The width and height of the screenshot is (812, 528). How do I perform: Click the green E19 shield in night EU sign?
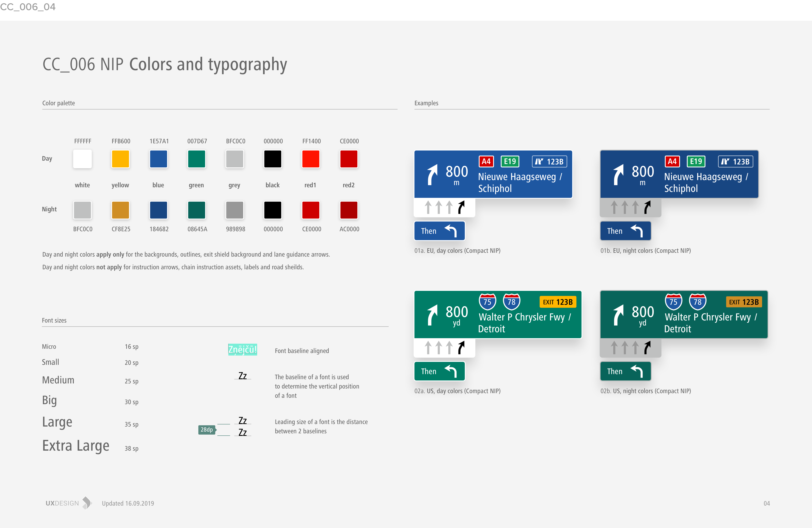[696, 161]
